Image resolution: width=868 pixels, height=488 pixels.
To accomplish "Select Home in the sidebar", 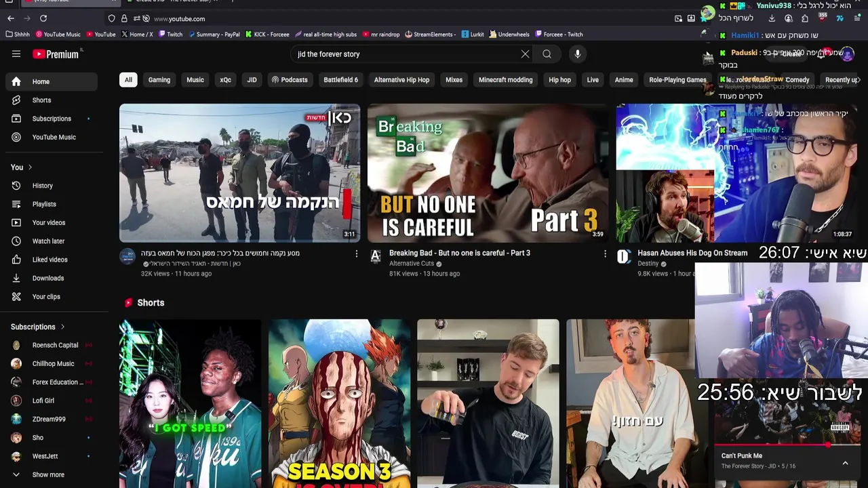I will point(52,81).
